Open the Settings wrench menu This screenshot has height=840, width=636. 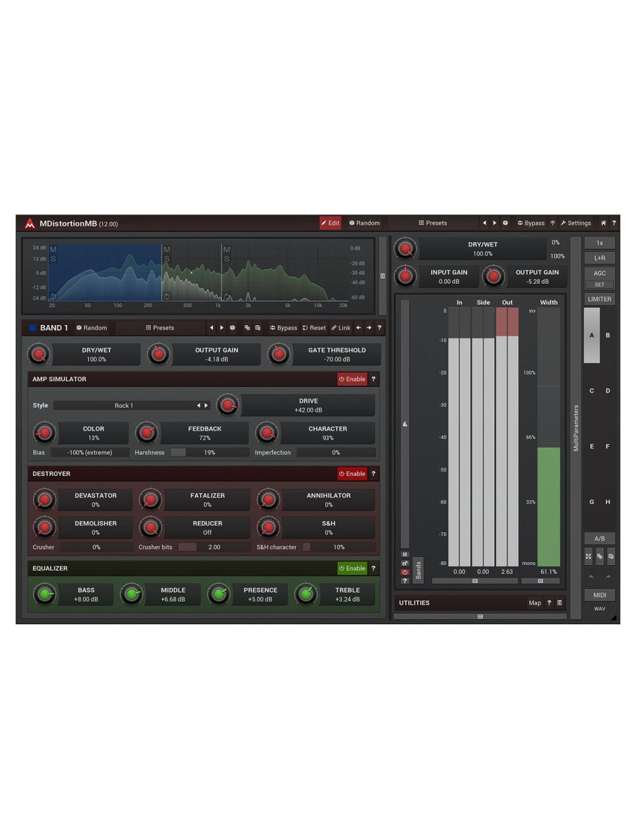click(576, 223)
